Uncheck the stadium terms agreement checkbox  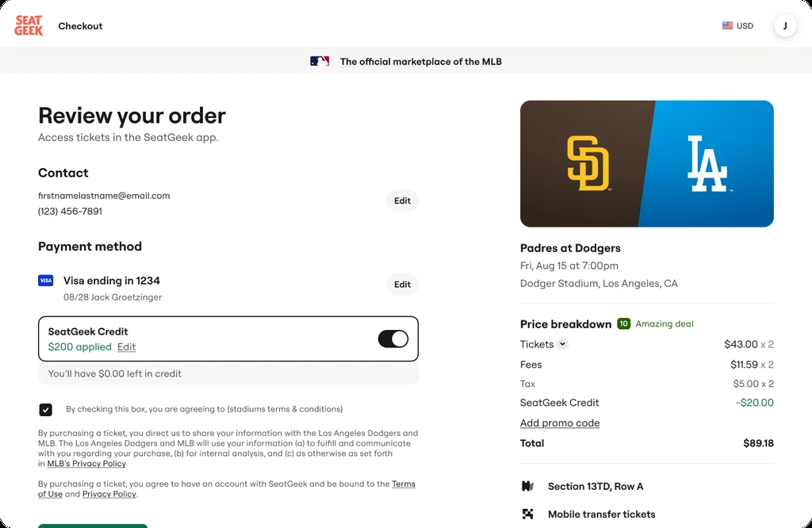(45, 409)
